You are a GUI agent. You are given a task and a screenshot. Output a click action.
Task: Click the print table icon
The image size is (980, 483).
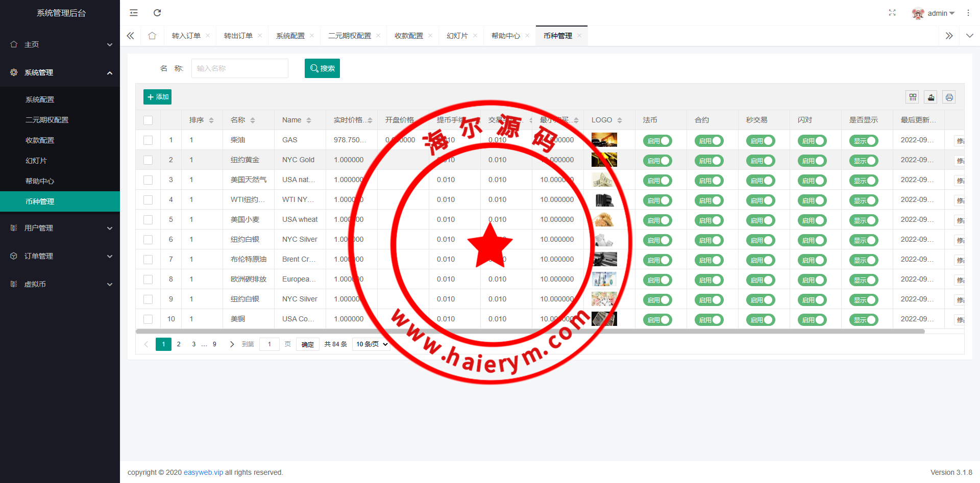coord(949,97)
